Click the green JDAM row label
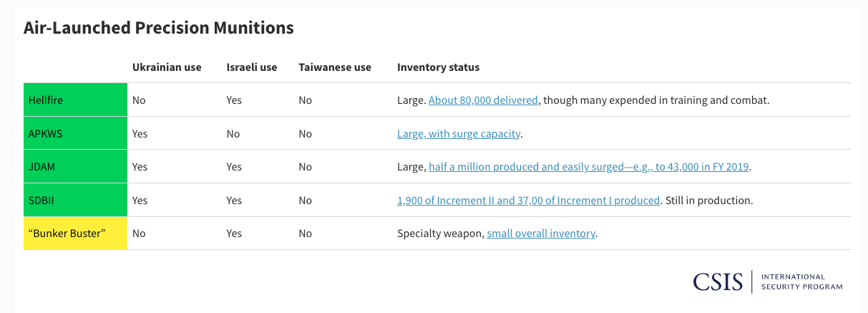Image resolution: width=868 pixels, height=313 pixels. (75, 167)
